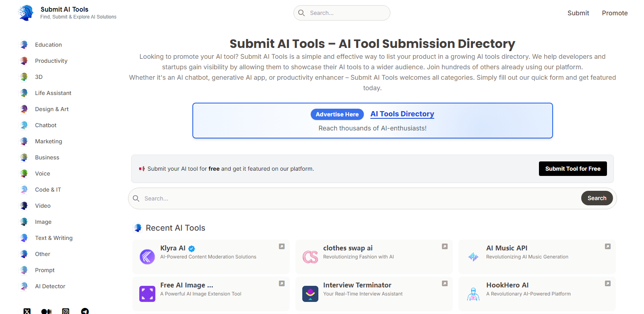The height and width of the screenshot is (314, 644).
Task: Click 'Your Real-Time Interview Assistant' text
Action: click(x=363, y=294)
